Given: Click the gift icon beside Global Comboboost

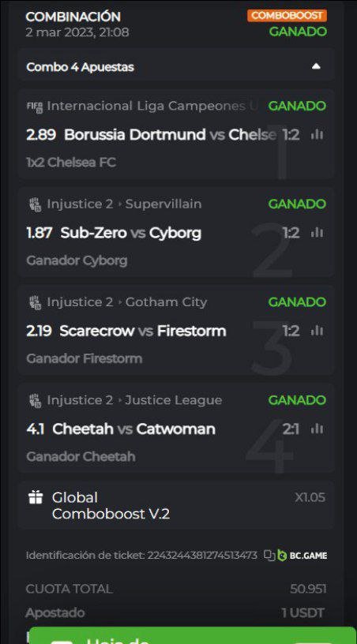Looking at the screenshot, I should [36, 498].
